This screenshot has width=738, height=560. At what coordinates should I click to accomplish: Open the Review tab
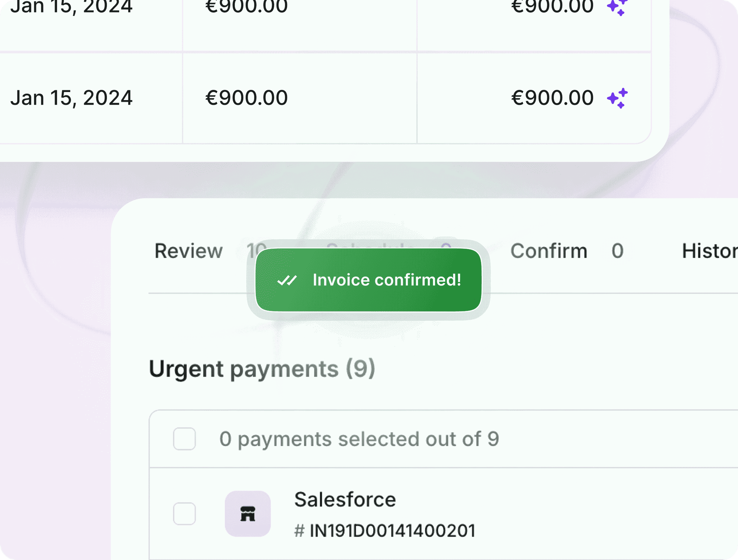click(188, 251)
